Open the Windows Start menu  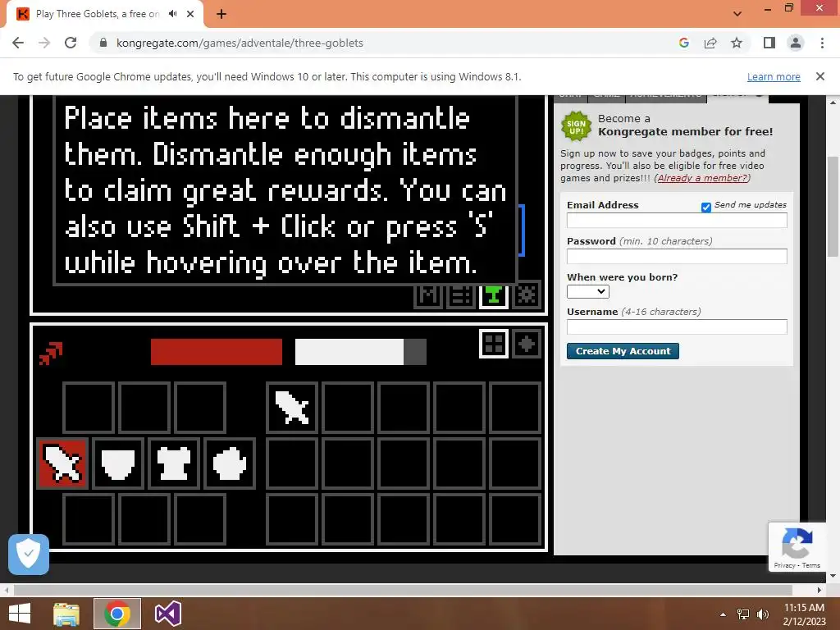[20, 614]
